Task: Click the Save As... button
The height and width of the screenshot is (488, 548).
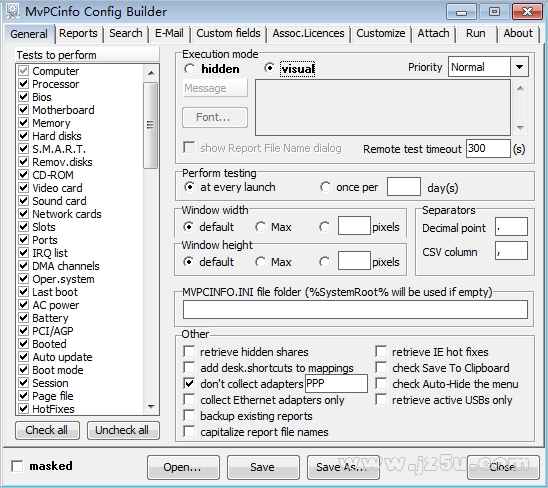Action: [x=343, y=467]
